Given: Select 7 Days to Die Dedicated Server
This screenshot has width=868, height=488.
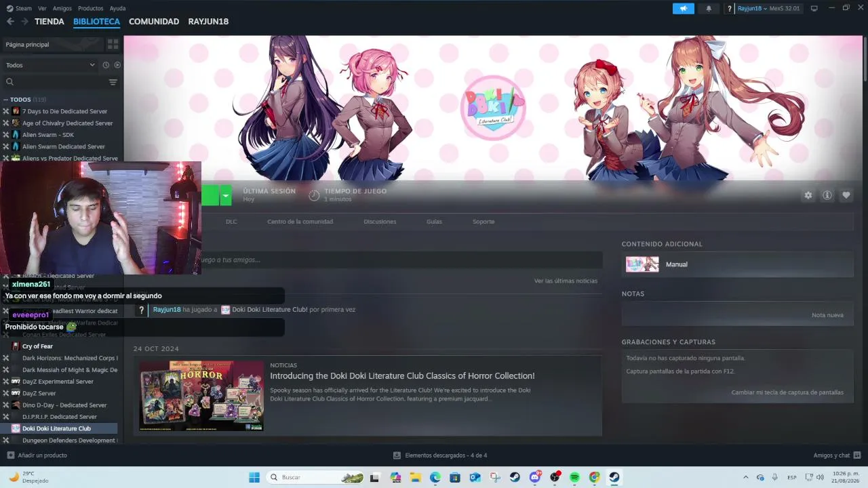Looking at the screenshot, I should point(59,111).
